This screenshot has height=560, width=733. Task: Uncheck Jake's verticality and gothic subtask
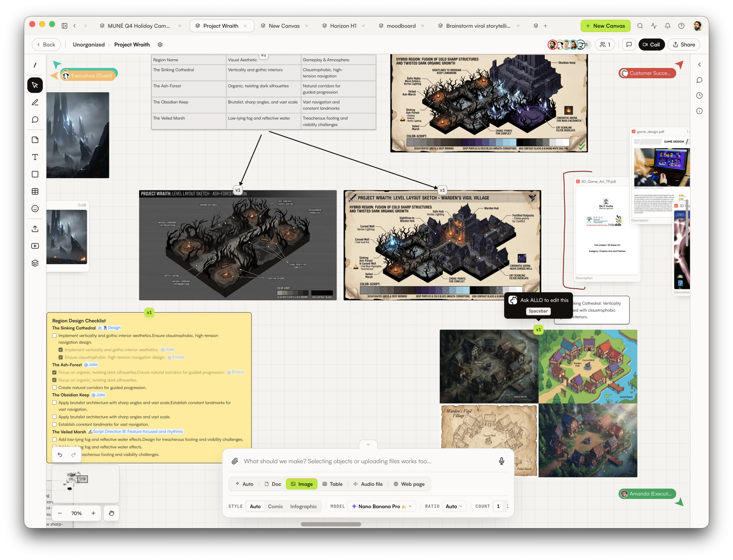pyautogui.click(x=61, y=350)
